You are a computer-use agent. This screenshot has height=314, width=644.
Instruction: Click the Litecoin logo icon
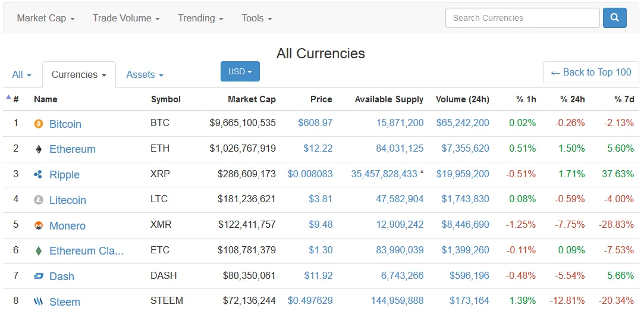click(x=38, y=200)
